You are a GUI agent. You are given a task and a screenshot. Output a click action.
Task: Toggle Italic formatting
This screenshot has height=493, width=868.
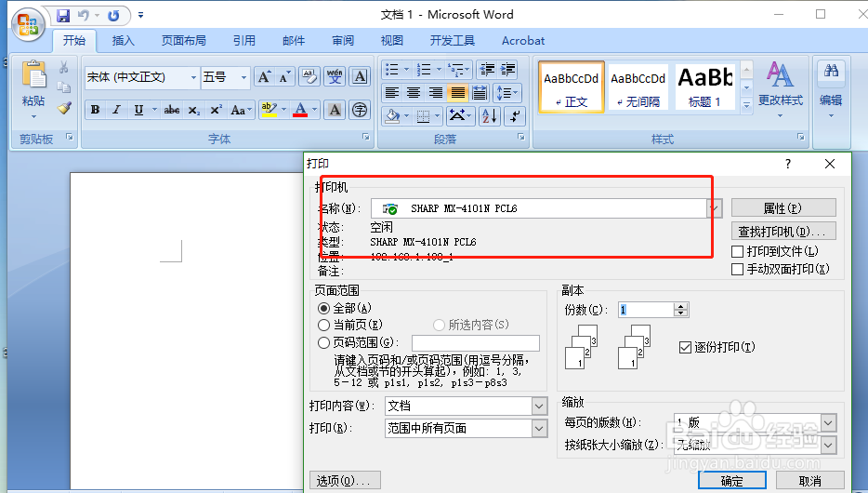click(x=116, y=110)
